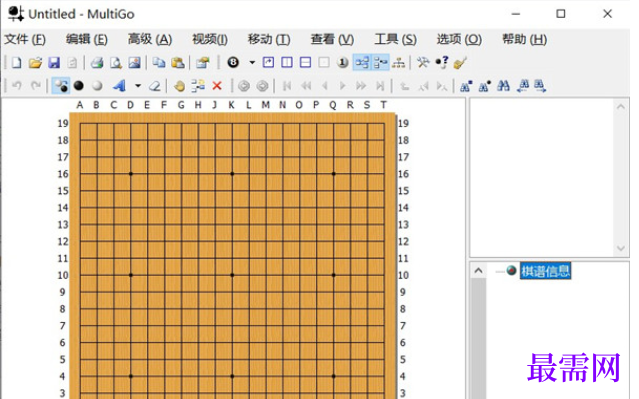Close the MultiGo window
This screenshot has height=399, width=639.
point(607,14)
